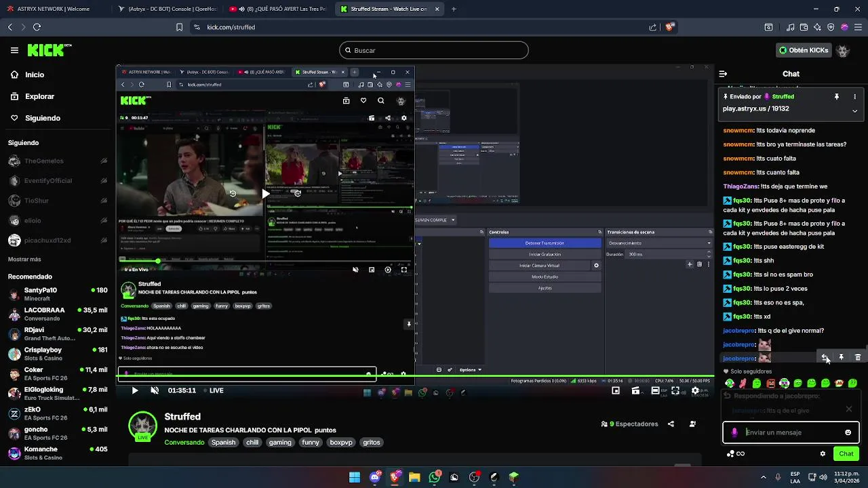Open WhatsApp from the Windows taskbar
The width and height of the screenshot is (868, 488).
435,477
